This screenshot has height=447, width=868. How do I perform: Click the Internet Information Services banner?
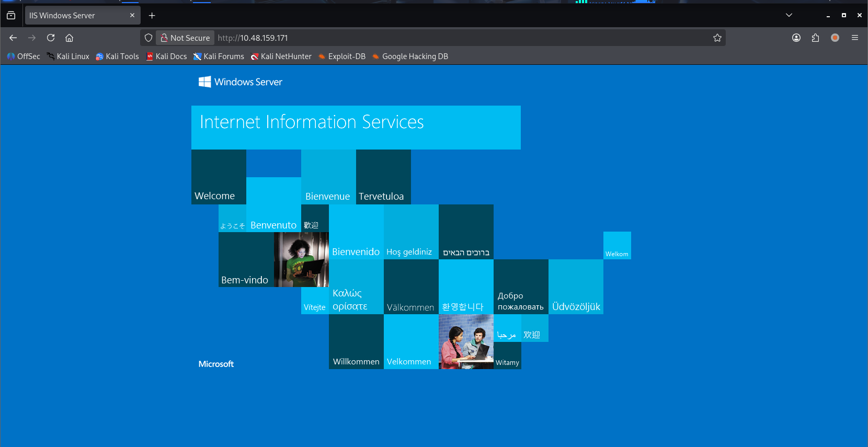tap(356, 128)
